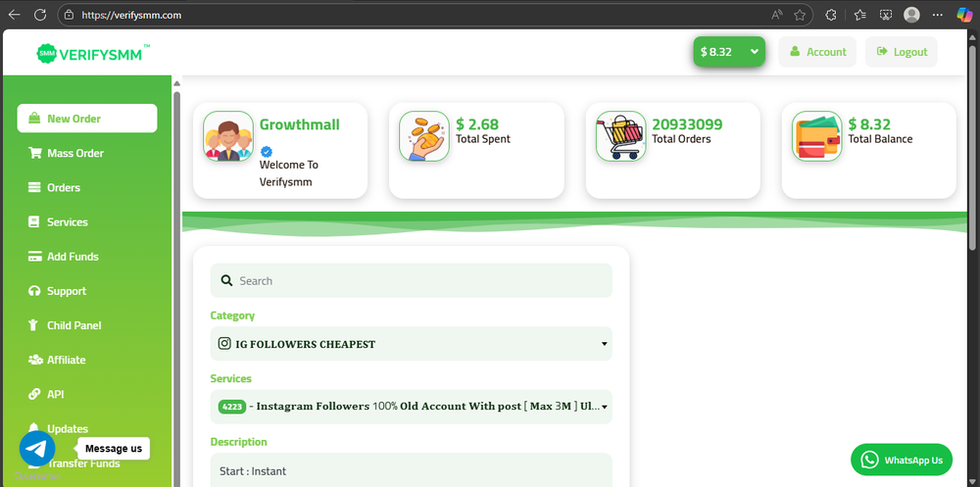980x487 pixels.
Task: Click the Total Orders shopping cart icon
Action: point(620,136)
